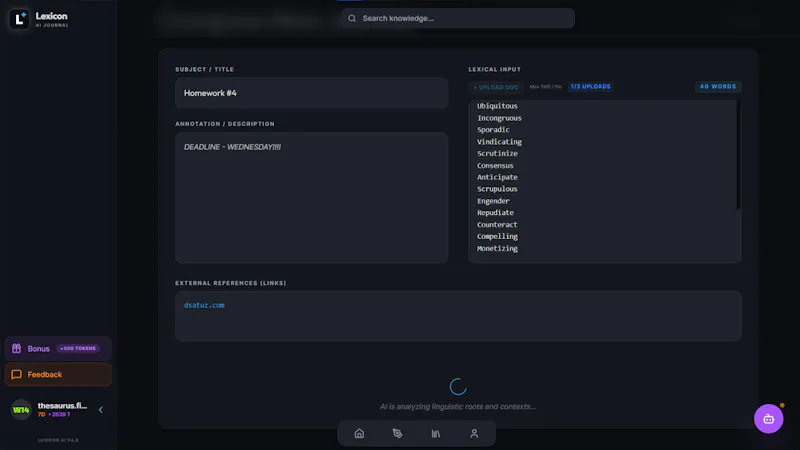800x450 pixels.
Task: Click the 1/3 Uploads badge
Action: click(590, 87)
